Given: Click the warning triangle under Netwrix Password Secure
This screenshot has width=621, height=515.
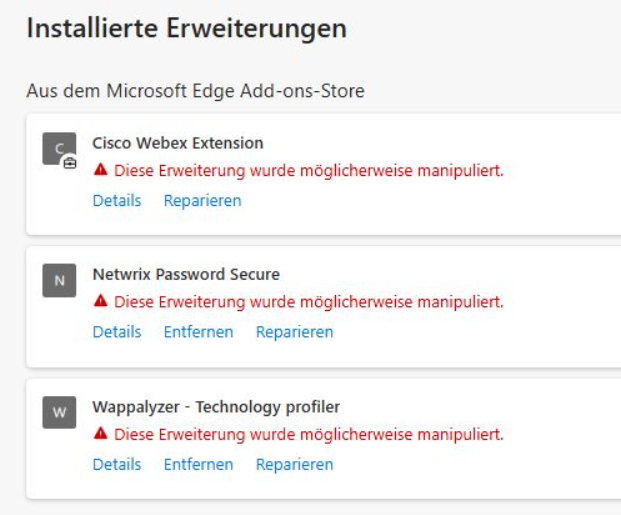Looking at the screenshot, I should point(100,302).
